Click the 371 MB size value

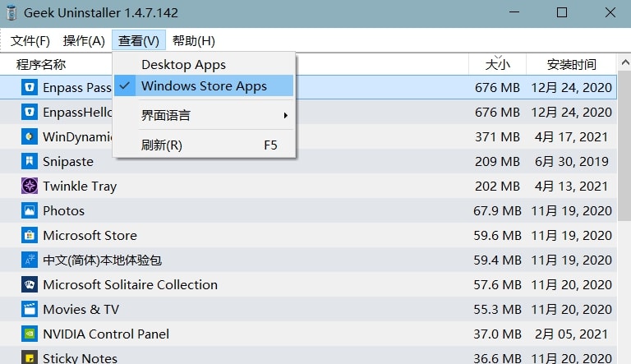(497, 137)
